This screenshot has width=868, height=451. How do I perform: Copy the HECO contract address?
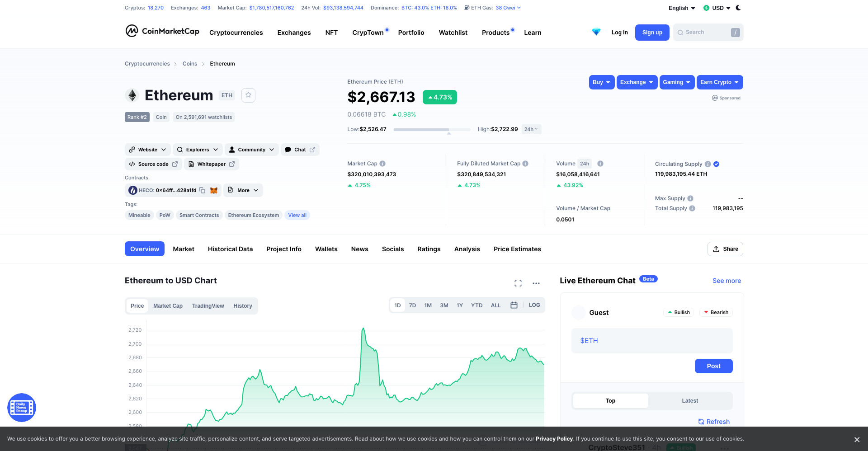[x=202, y=190]
